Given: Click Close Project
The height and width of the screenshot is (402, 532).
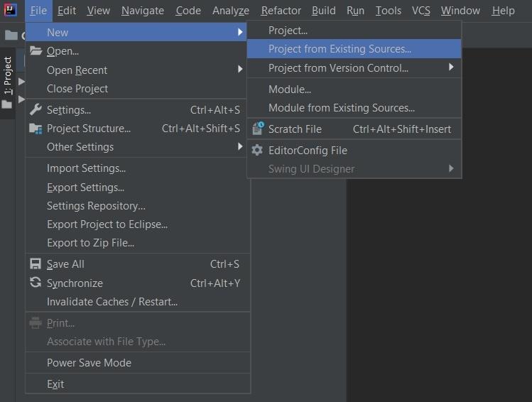Looking at the screenshot, I should [77, 88].
